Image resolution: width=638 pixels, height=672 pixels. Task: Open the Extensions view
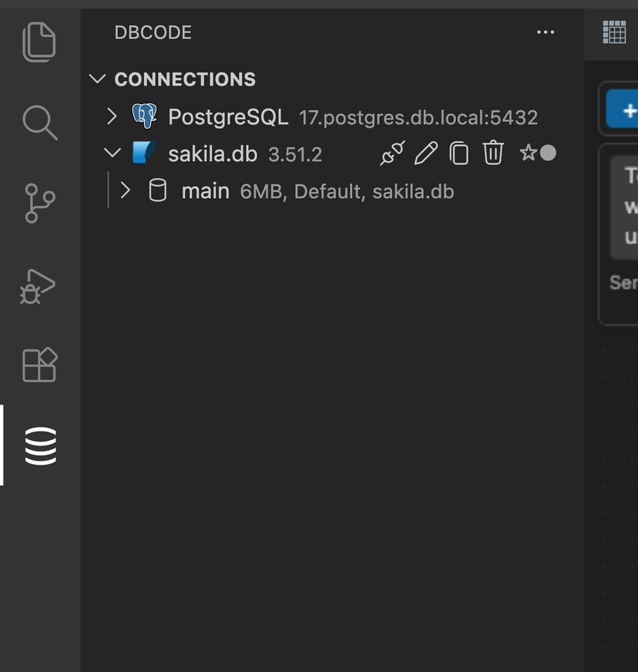(x=39, y=365)
